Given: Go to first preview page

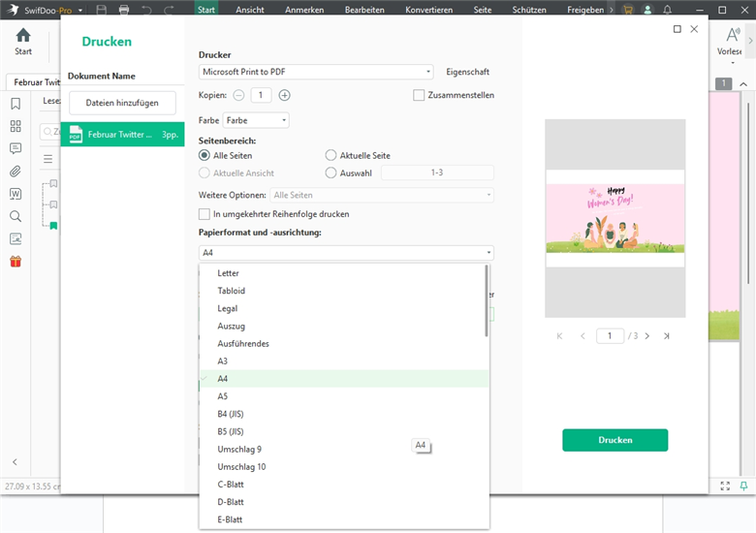Looking at the screenshot, I should tap(559, 336).
